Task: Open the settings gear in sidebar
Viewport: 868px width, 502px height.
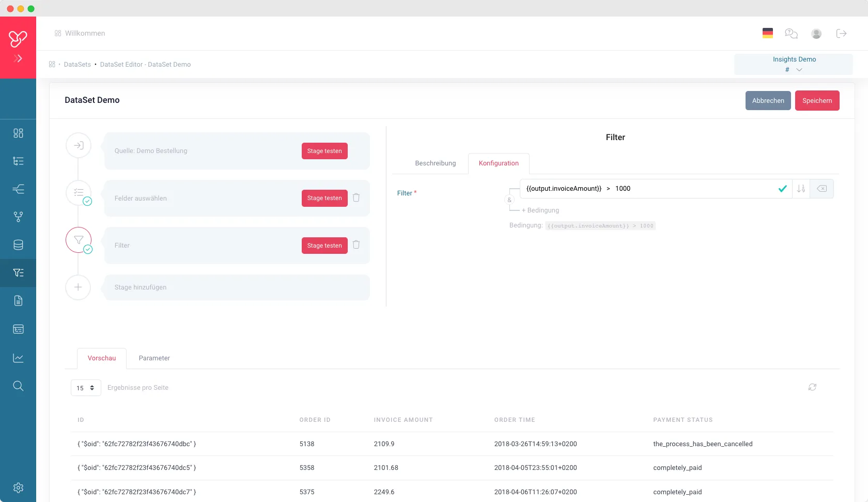Action: pos(18,488)
